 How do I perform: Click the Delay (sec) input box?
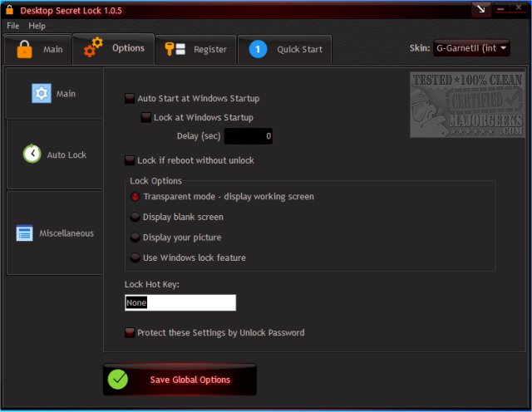pos(249,136)
